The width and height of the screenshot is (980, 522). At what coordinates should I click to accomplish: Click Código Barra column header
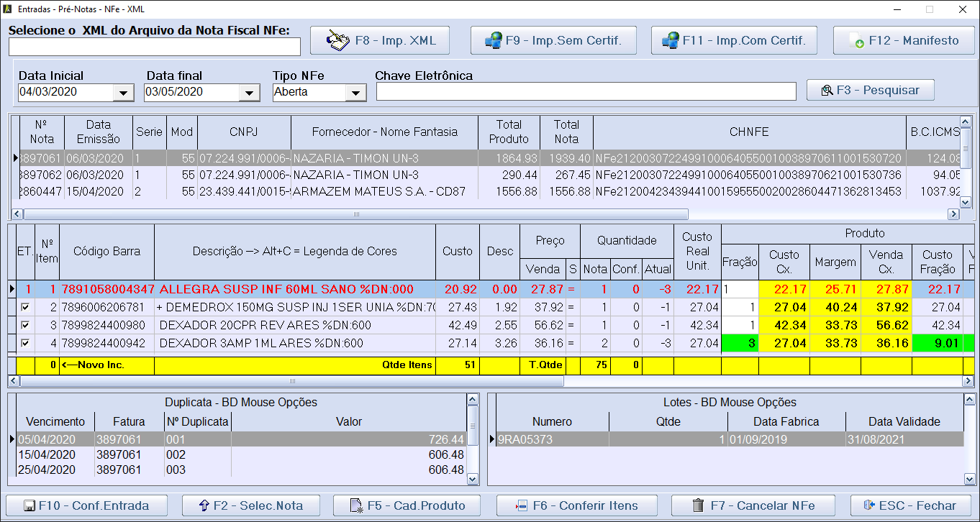pos(106,252)
